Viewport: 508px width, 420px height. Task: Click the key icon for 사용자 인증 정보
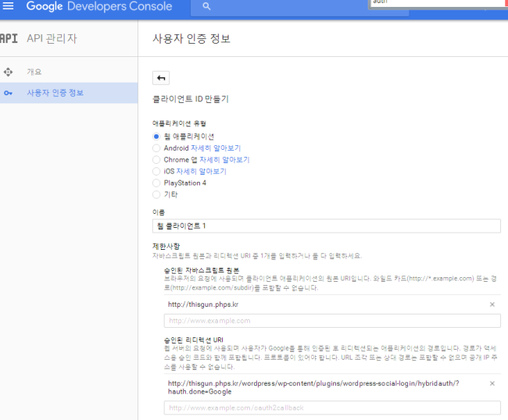point(9,93)
